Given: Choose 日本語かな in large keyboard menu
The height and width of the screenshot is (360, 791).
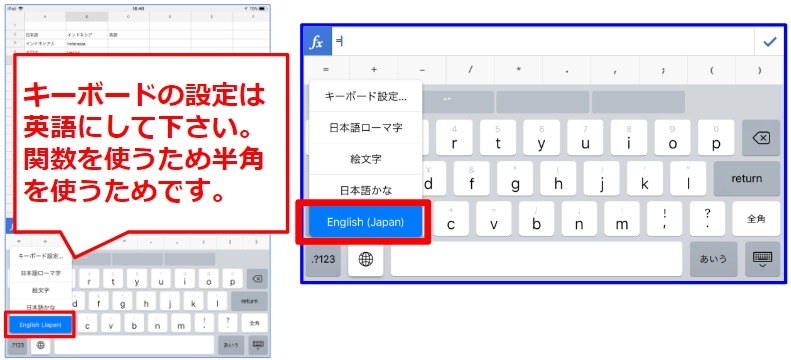Looking at the screenshot, I should (x=365, y=190).
